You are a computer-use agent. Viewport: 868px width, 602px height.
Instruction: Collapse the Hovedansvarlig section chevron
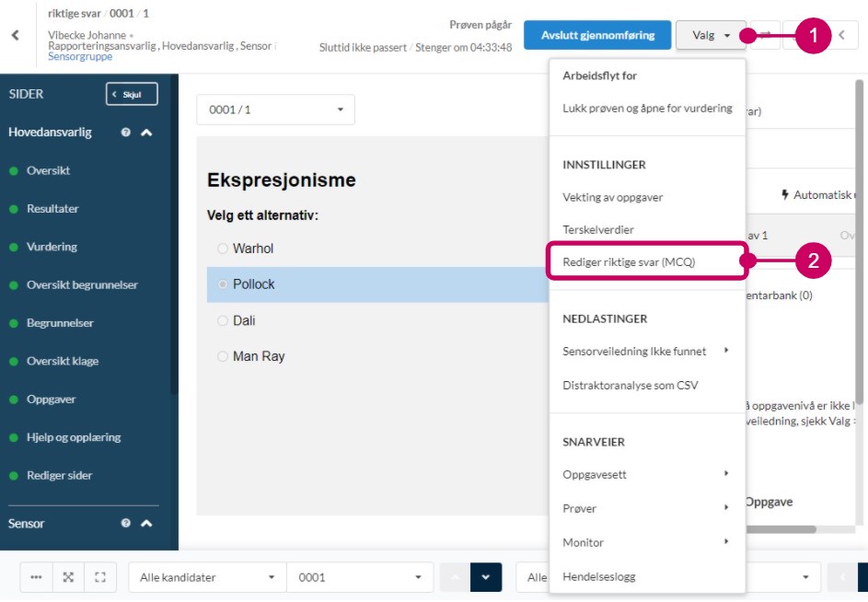tap(146, 133)
